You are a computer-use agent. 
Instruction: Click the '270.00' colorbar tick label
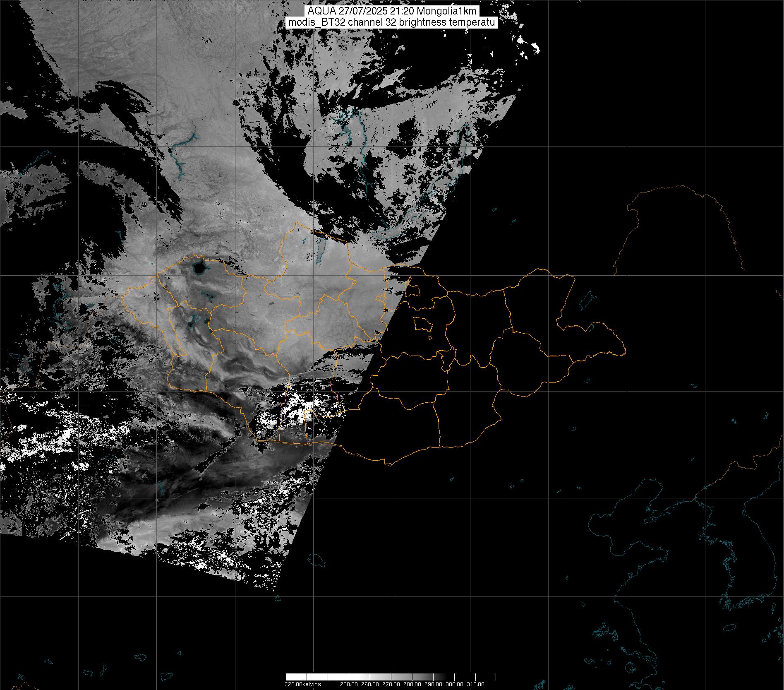(x=392, y=684)
